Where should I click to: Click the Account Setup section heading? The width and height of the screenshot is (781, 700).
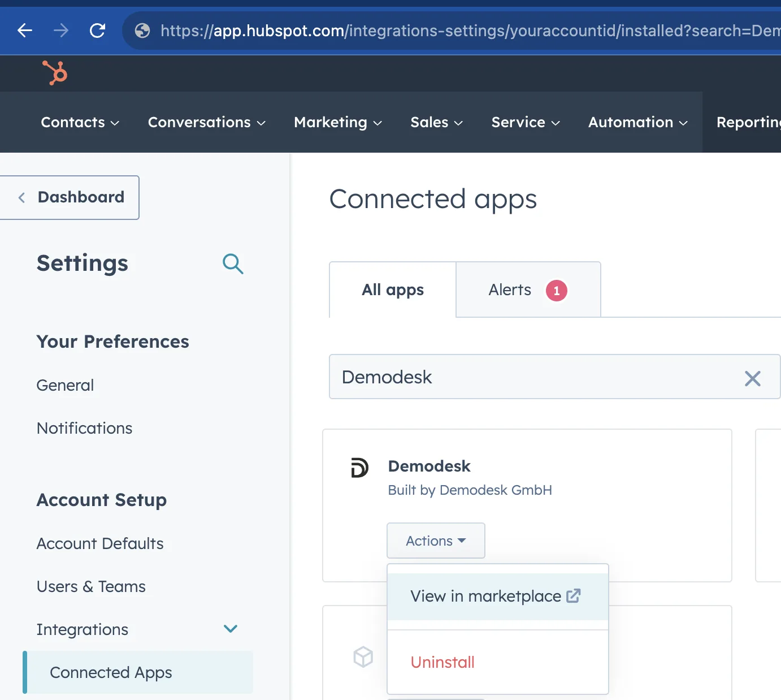click(102, 500)
